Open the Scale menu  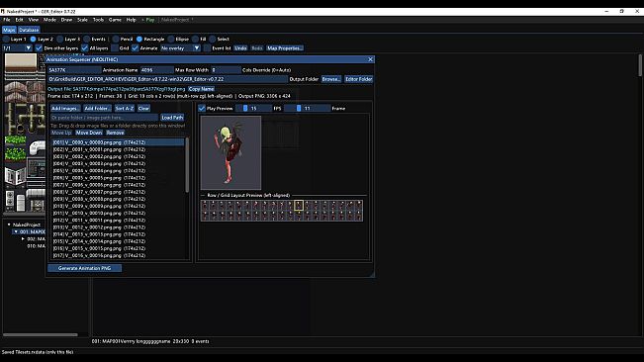[82, 20]
